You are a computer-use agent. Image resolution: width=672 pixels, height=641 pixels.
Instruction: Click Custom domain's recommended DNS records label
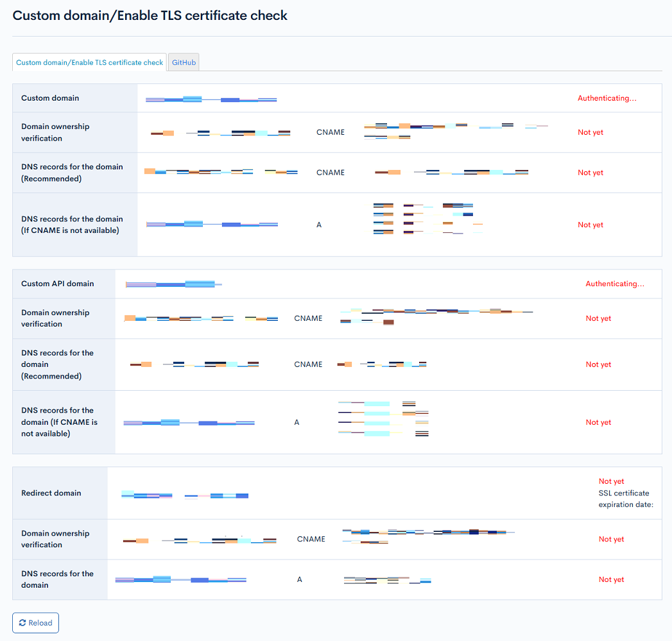pos(72,173)
